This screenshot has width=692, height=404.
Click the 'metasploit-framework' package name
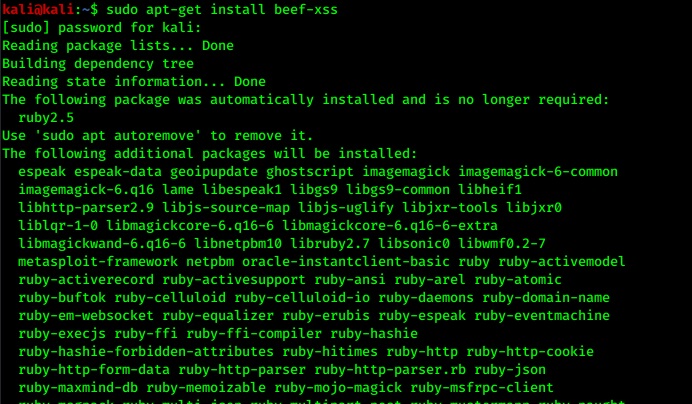(x=98, y=261)
